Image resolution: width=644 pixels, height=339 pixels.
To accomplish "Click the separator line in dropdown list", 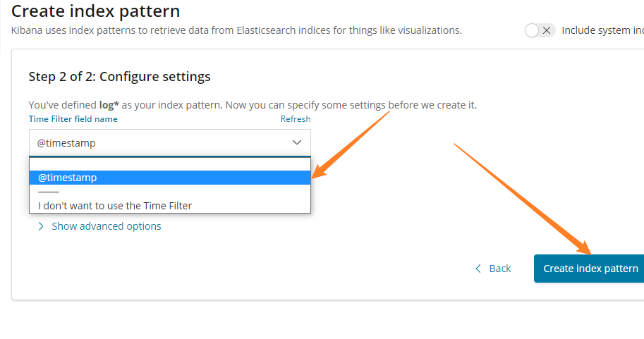I will pos(49,192).
